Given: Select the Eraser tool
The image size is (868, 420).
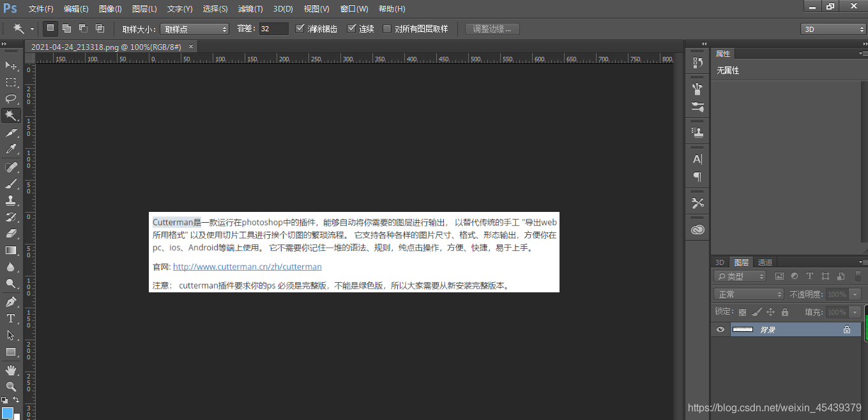Looking at the screenshot, I should point(11,234).
